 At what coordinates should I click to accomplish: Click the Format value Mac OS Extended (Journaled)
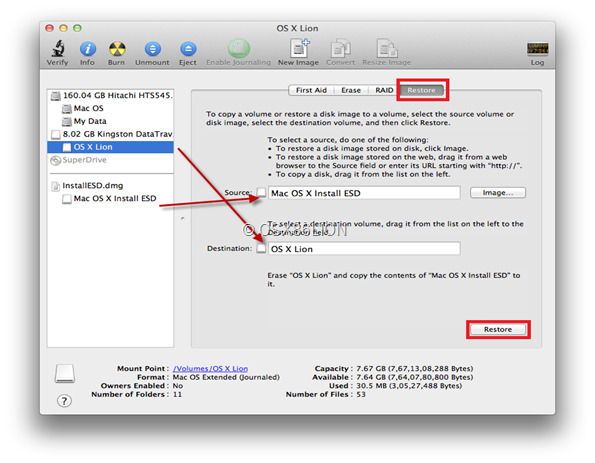coord(226,377)
